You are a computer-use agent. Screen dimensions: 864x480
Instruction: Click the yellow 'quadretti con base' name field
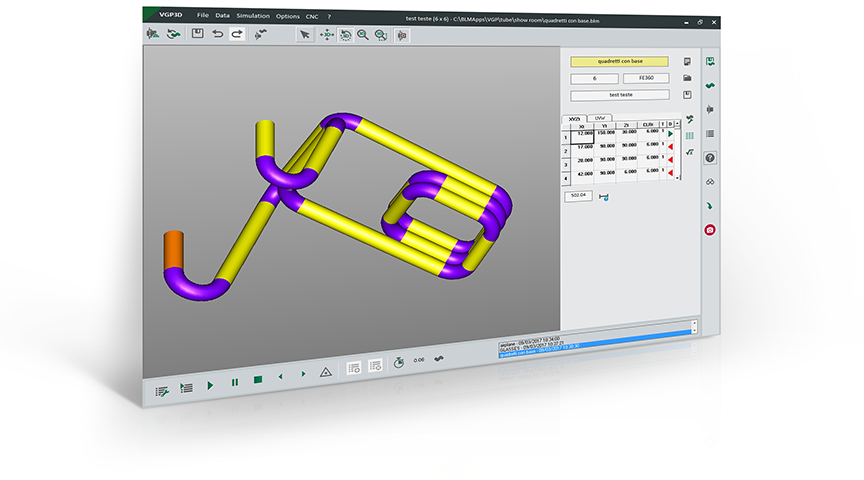[x=619, y=62]
